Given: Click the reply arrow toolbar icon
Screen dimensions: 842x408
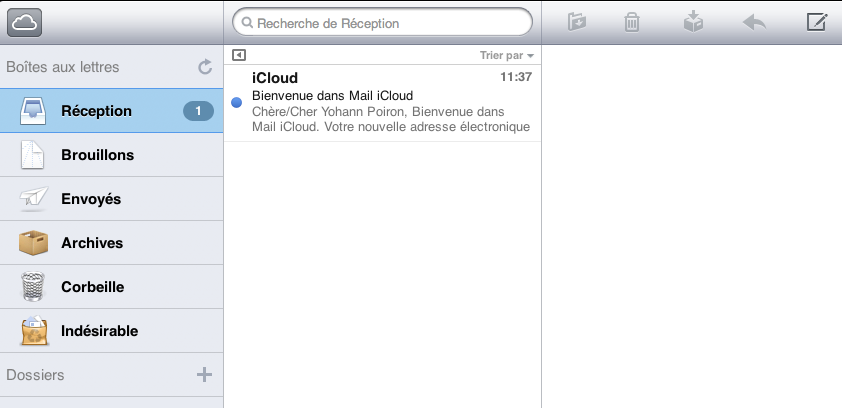Looking at the screenshot, I should tap(754, 22).
